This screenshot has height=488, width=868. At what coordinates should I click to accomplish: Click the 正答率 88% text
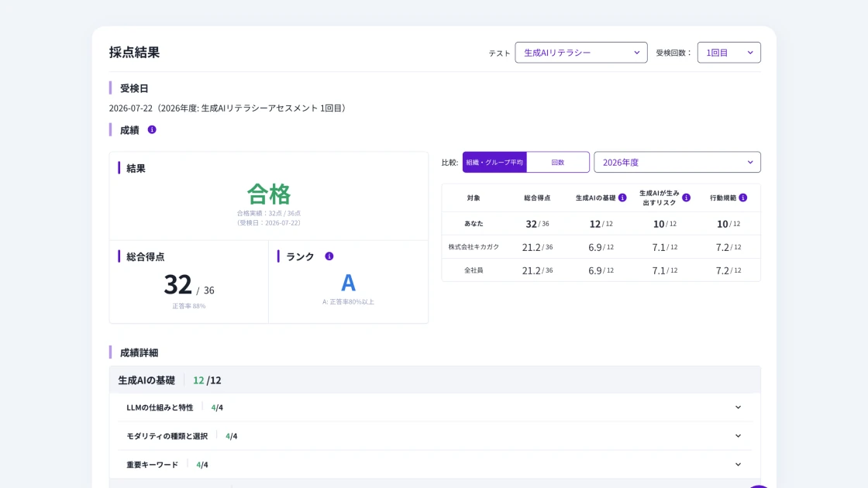[189, 306]
